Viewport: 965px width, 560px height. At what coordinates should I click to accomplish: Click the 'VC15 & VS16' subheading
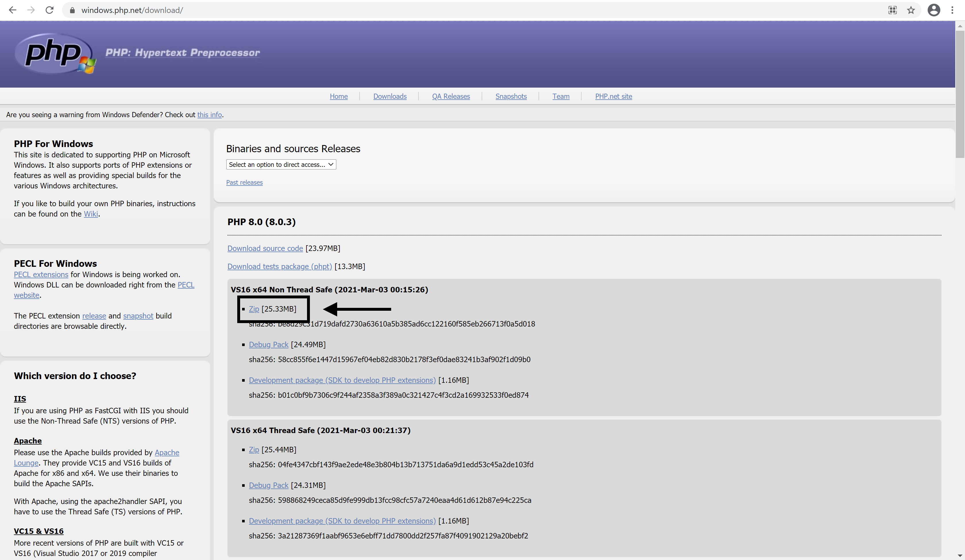tap(39, 531)
